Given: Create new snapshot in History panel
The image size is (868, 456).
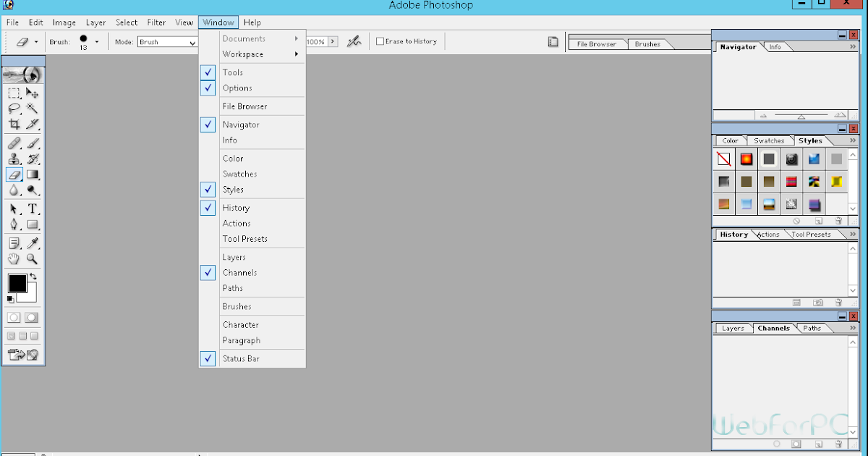Looking at the screenshot, I should click(818, 303).
